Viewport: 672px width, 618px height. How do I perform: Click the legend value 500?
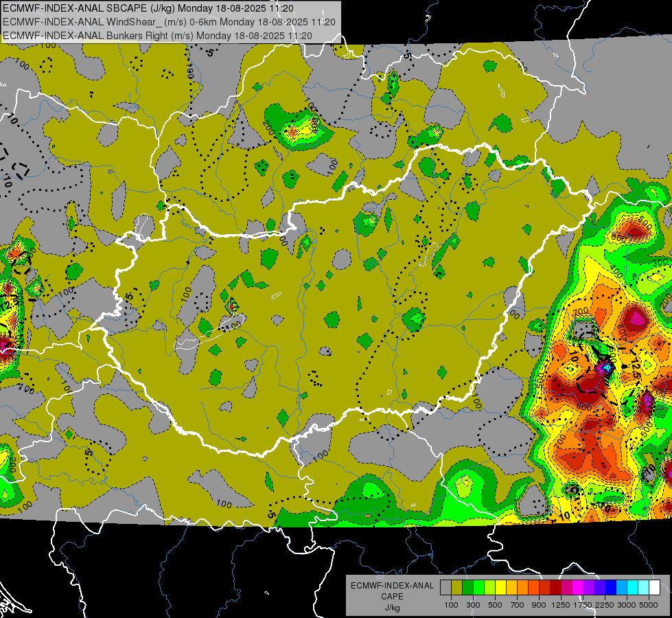click(495, 605)
